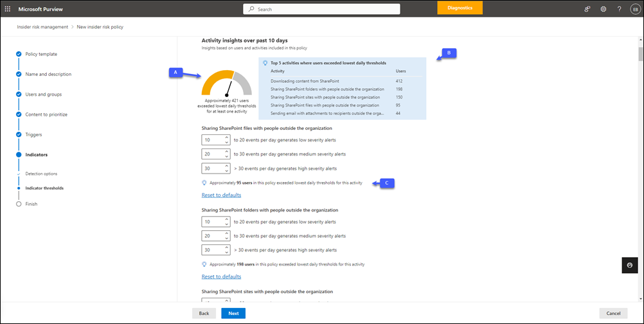
Task: Click stepper arrows on SharePoint files low threshold
Action: pyautogui.click(x=228, y=139)
